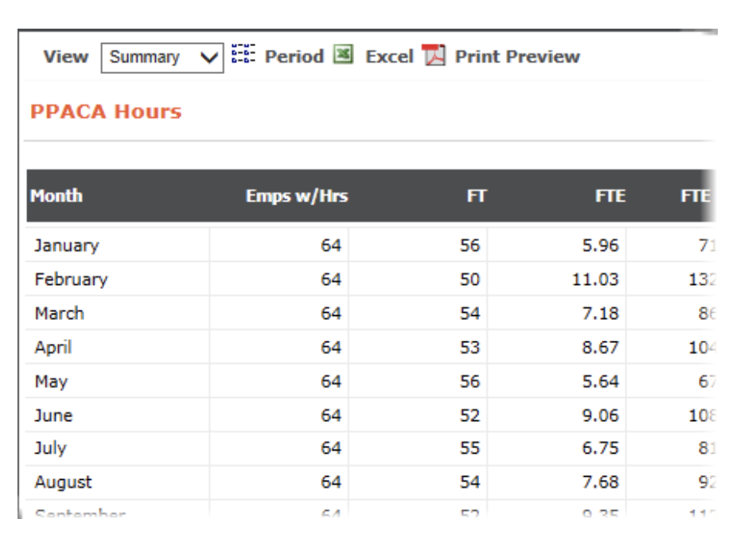The image size is (756, 546).
Task: Click the Excel export link
Action: [389, 57]
